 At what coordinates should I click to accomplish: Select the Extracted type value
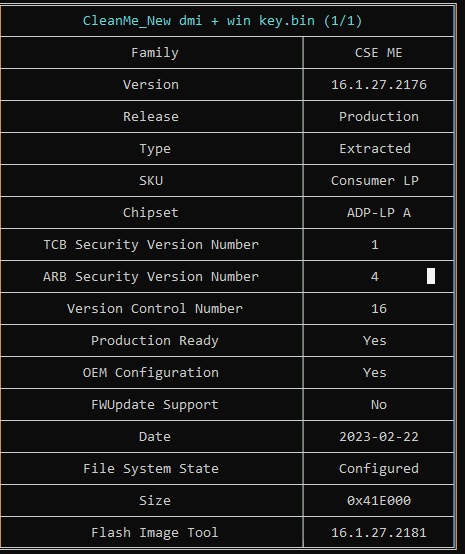[x=375, y=149]
